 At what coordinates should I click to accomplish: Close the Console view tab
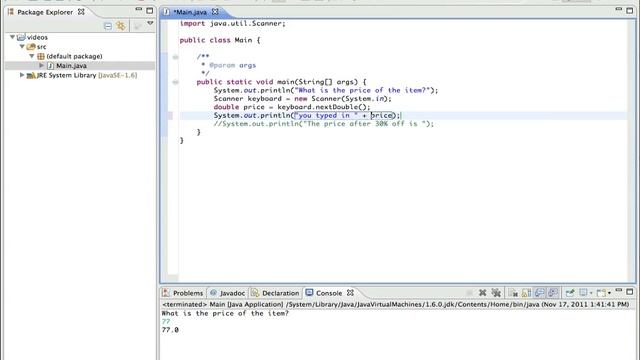pos(350,293)
